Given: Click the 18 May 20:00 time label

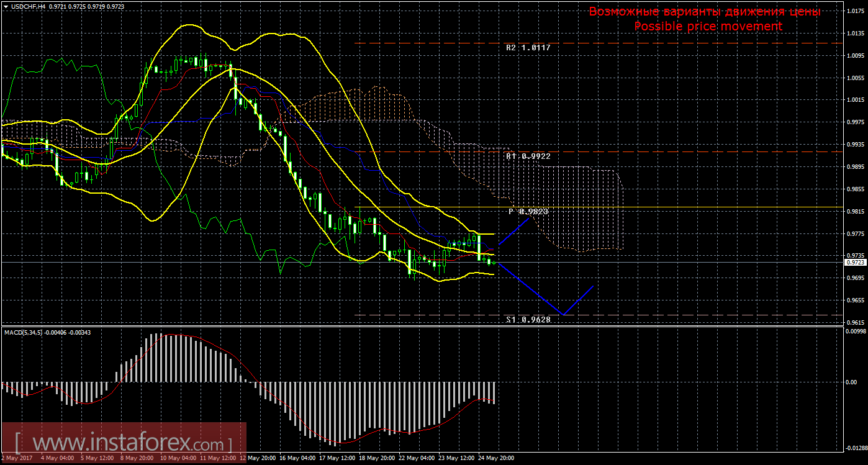Looking at the screenshot, I should [x=374, y=458].
